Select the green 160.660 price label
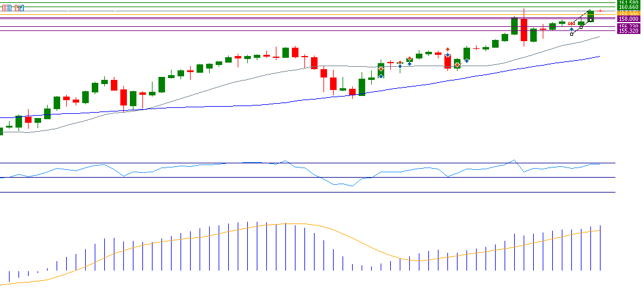Screen dimensions: 644x304 tap(629, 8)
